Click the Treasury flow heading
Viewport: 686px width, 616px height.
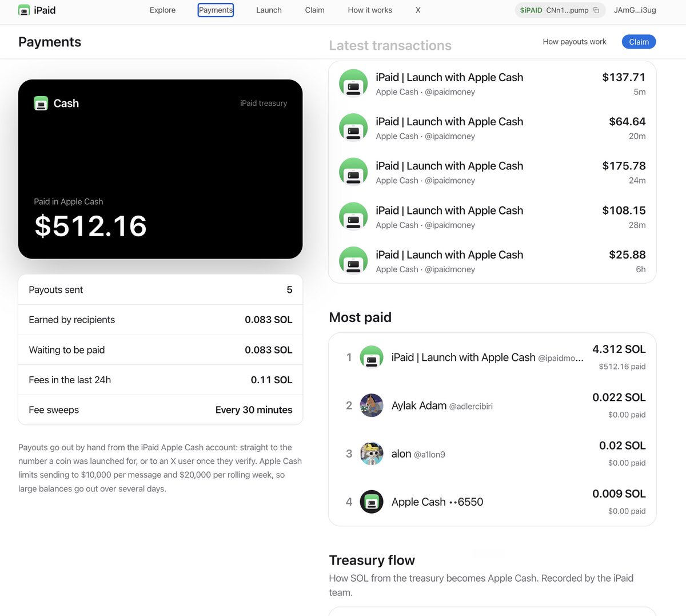click(372, 561)
